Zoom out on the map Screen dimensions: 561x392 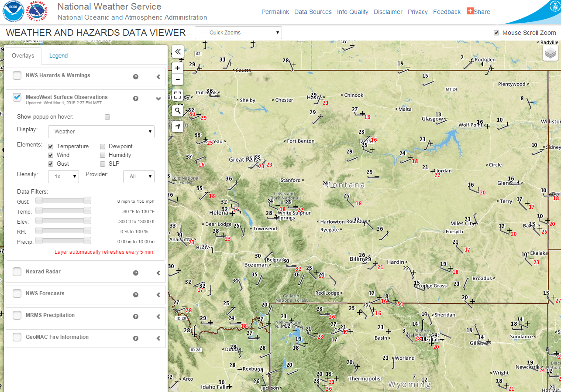(x=178, y=79)
